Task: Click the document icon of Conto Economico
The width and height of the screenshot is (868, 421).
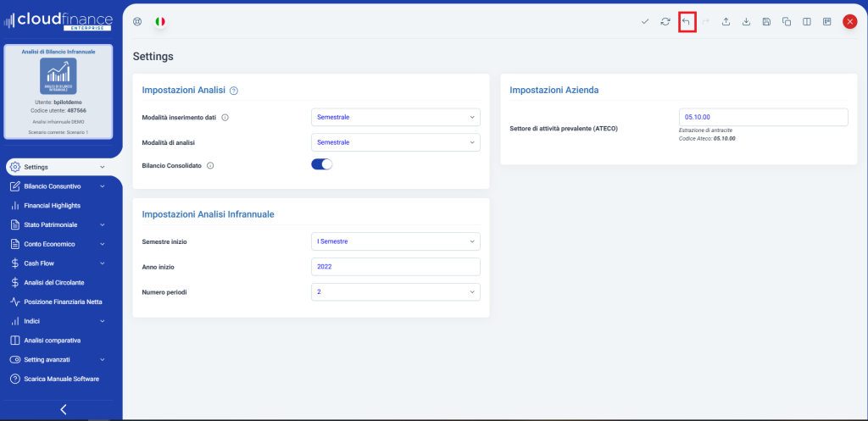Action: click(15, 244)
